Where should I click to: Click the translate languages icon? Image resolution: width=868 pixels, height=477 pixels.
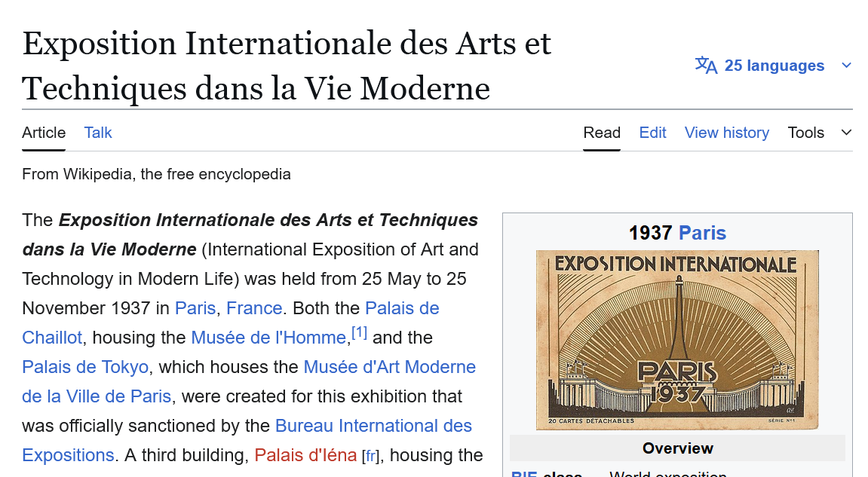706,66
